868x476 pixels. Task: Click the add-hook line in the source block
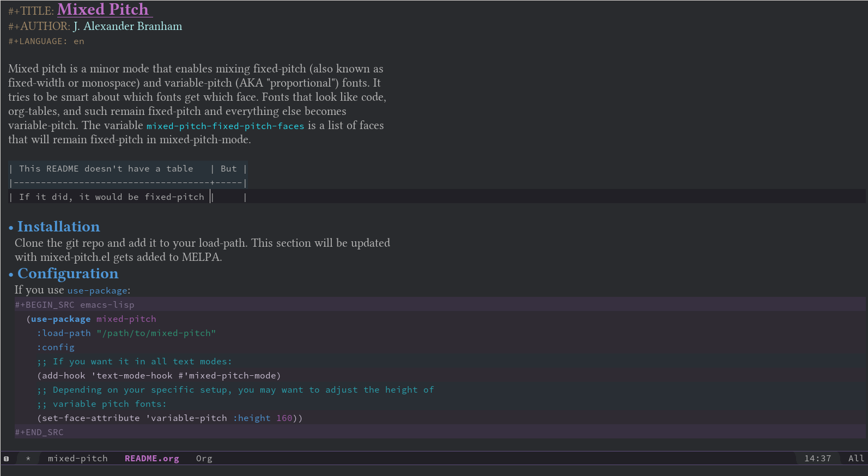tap(159, 376)
